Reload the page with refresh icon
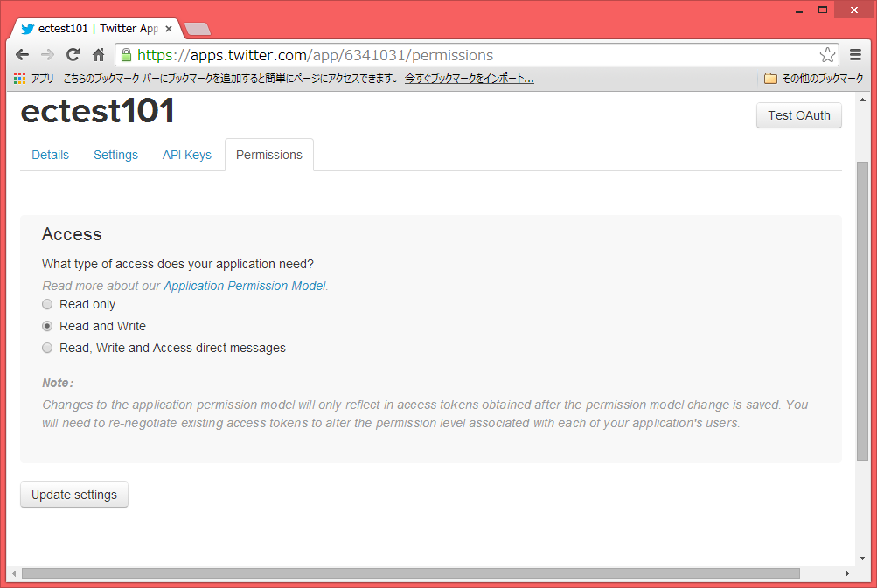 73,55
